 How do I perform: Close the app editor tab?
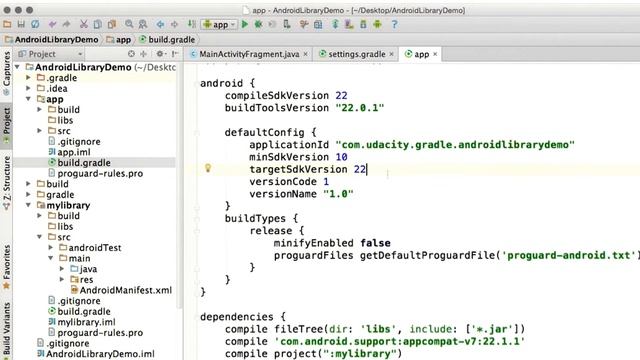click(x=435, y=54)
